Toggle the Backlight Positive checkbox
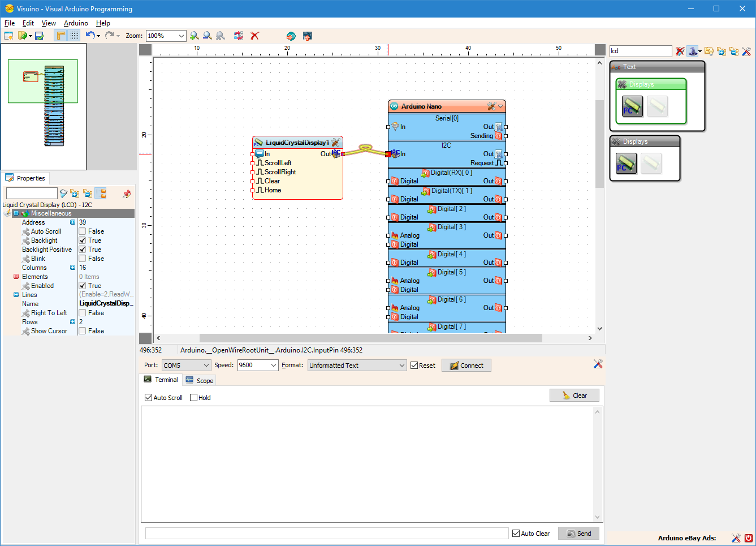 [83, 250]
